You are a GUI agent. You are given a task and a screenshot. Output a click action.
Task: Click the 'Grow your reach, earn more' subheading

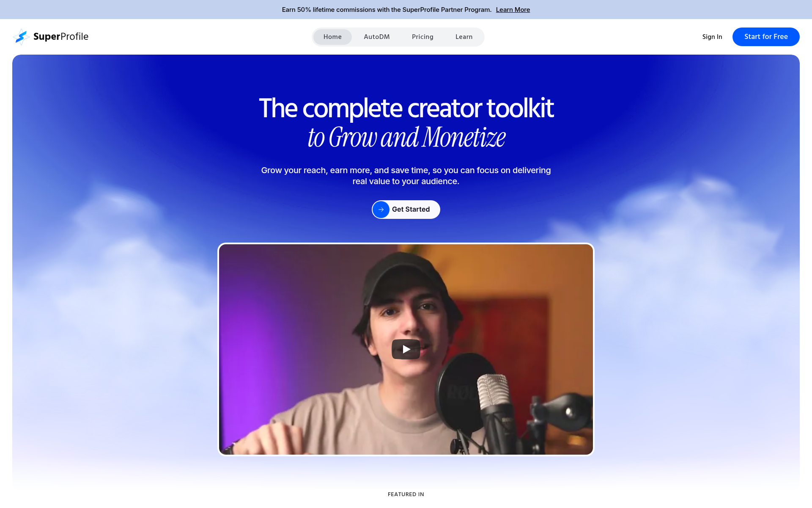point(406,176)
